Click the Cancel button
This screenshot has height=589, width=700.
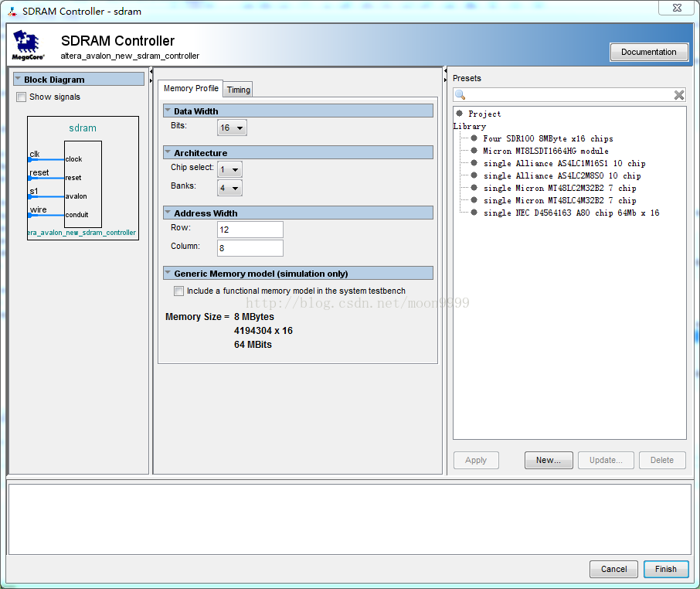click(x=613, y=570)
